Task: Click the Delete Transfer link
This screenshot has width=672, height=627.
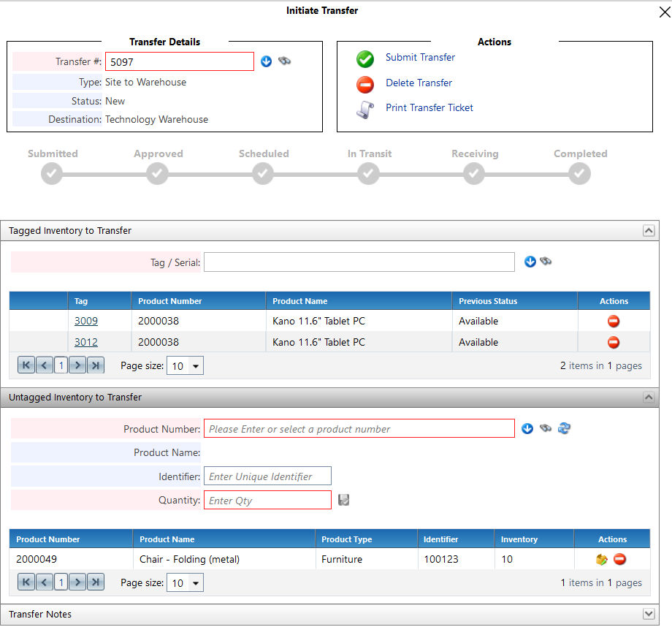Action: (419, 83)
